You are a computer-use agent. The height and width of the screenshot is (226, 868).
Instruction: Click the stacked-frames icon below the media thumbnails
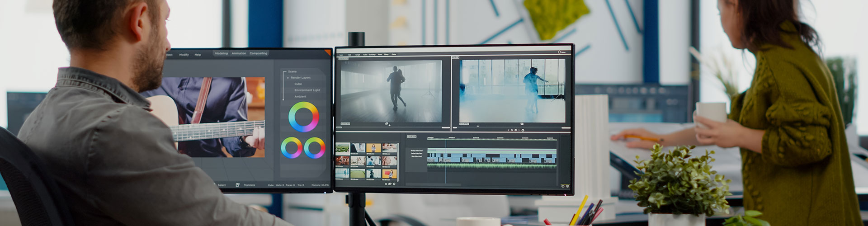(390, 184)
